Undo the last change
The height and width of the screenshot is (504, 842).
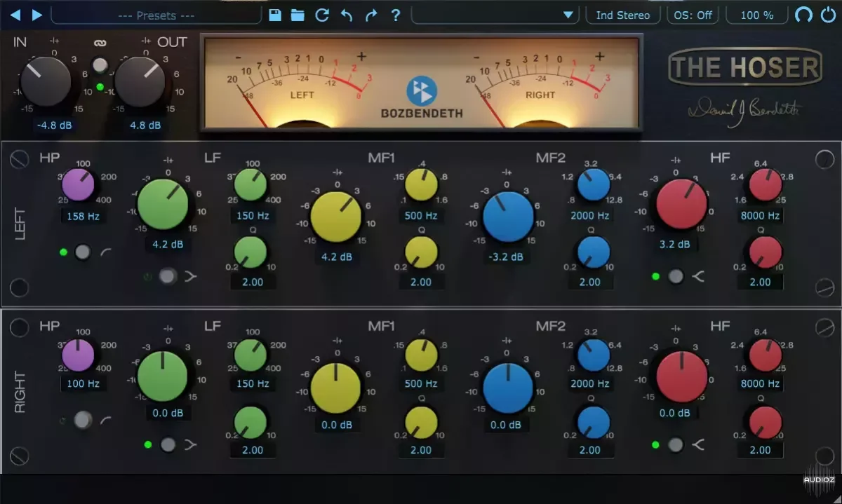[346, 15]
